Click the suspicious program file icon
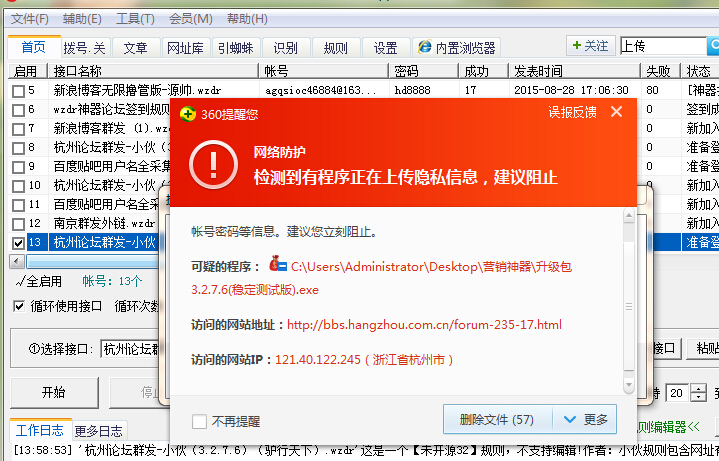Screen dimensions: 719x461 pos(278,264)
